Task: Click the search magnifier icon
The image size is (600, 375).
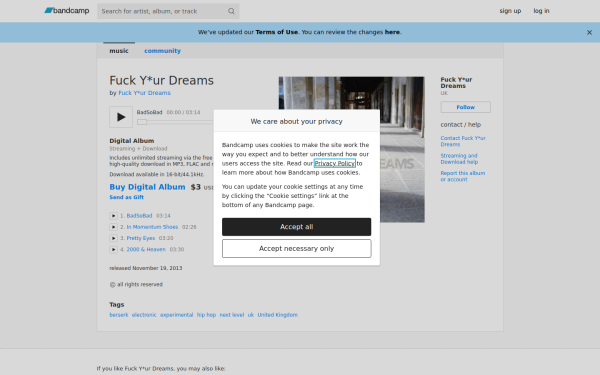Action: [x=232, y=11]
